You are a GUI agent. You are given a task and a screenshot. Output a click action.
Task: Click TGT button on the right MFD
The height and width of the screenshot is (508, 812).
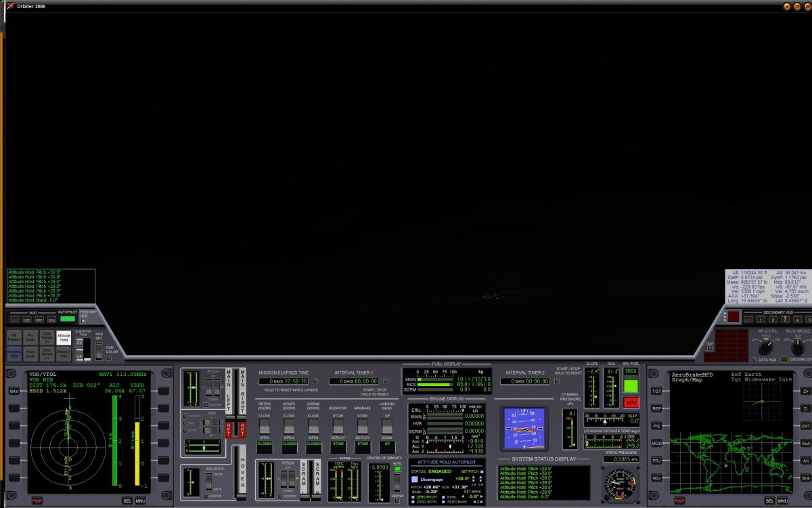coord(656,391)
